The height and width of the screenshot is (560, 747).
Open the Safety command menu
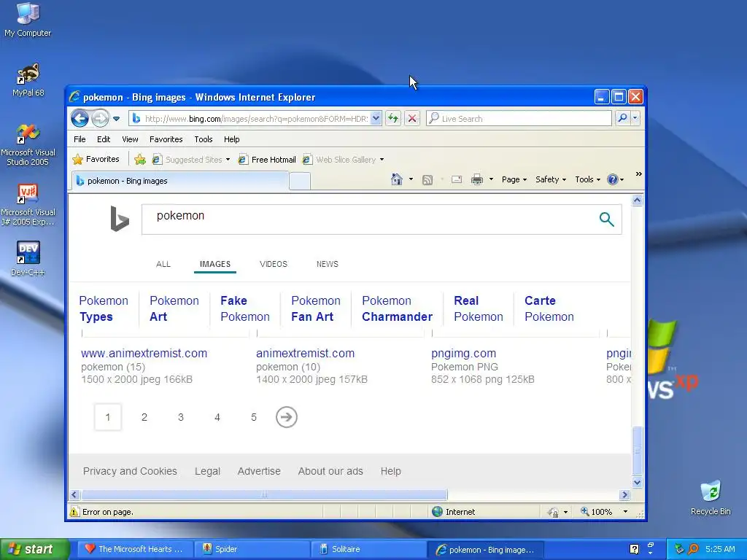coord(551,179)
